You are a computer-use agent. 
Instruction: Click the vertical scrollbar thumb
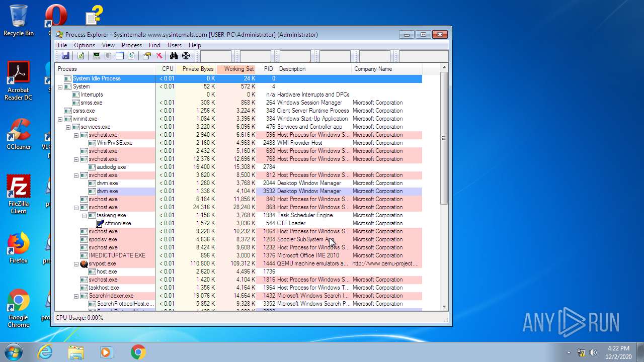[444, 138]
